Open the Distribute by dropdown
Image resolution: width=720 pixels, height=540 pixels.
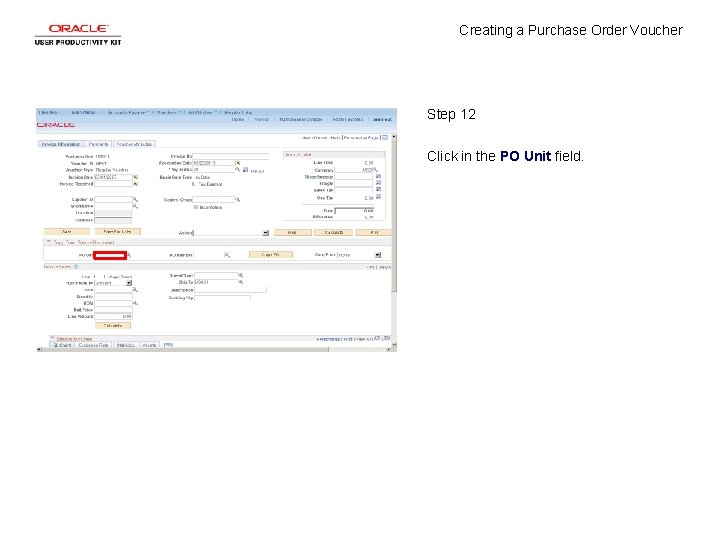point(129,283)
